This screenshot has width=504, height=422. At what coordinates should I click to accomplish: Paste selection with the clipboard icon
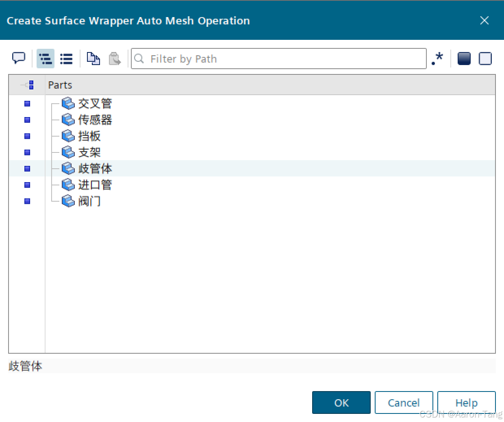click(x=115, y=59)
